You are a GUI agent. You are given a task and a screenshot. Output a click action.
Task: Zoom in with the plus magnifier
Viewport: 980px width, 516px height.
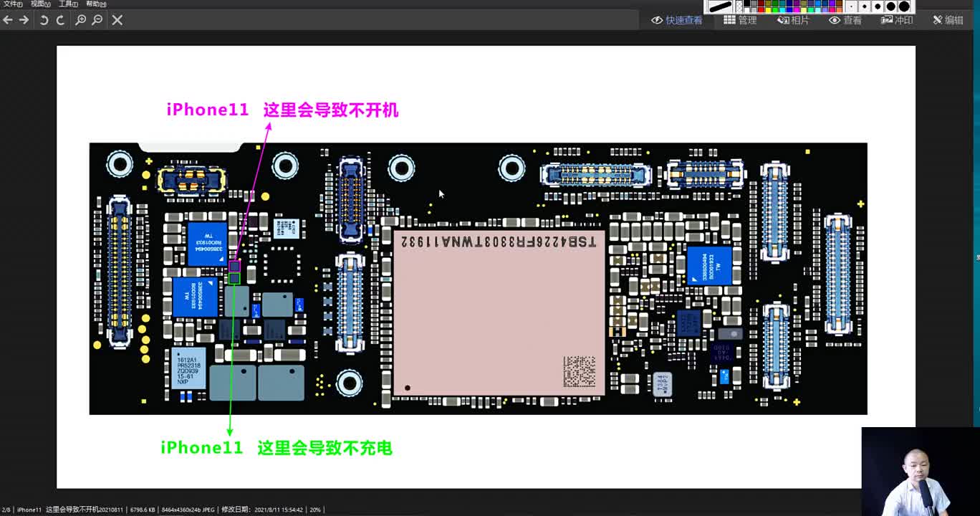point(80,20)
